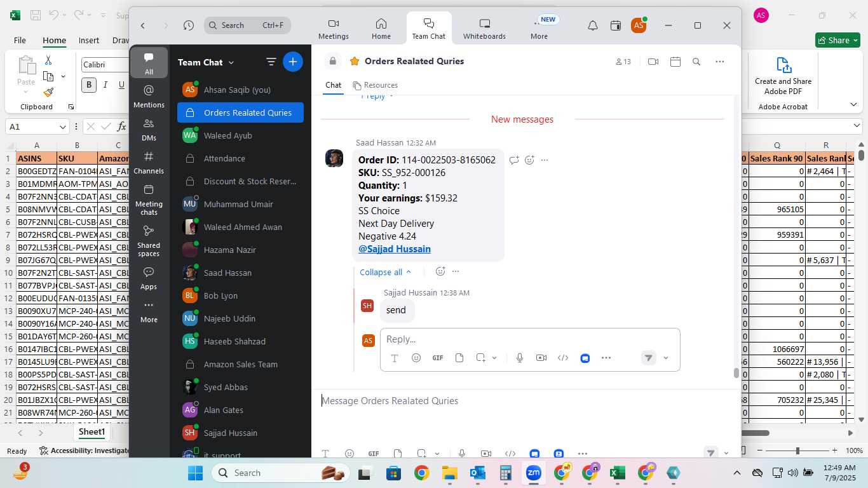This screenshot has height=488, width=868.
Task: Open the More tab with NEW badge
Action: click(539, 29)
